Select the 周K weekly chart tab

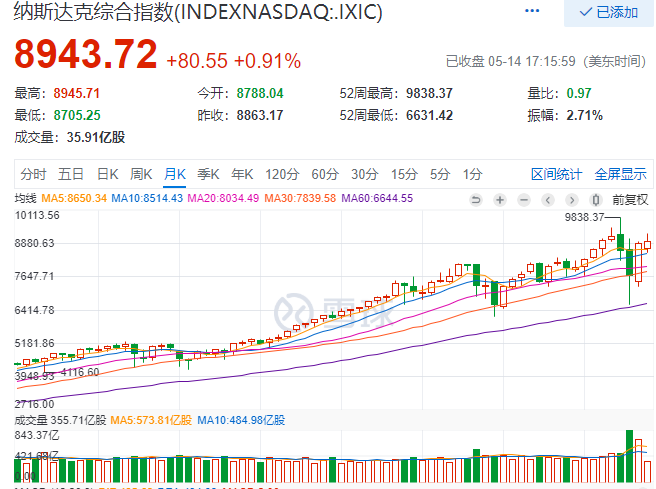pyautogui.click(x=141, y=173)
